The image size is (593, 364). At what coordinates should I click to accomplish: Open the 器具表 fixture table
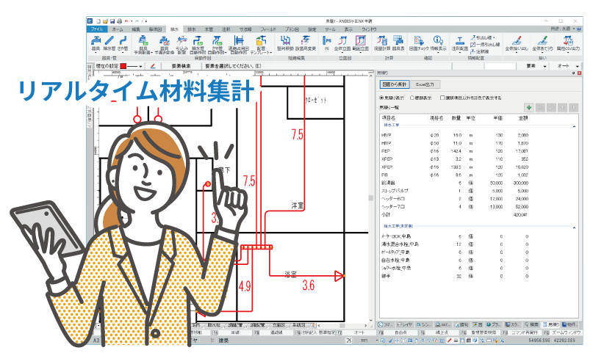[x=398, y=43]
